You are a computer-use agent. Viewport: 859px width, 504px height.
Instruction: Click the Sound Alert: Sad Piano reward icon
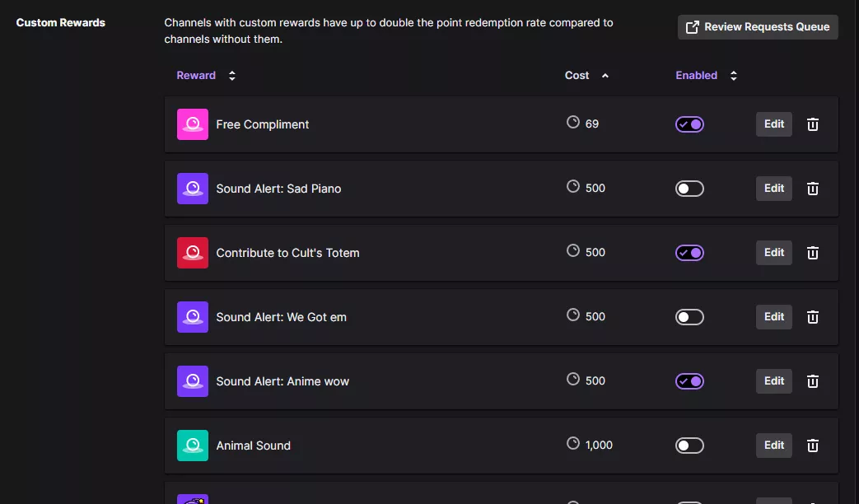192,189
